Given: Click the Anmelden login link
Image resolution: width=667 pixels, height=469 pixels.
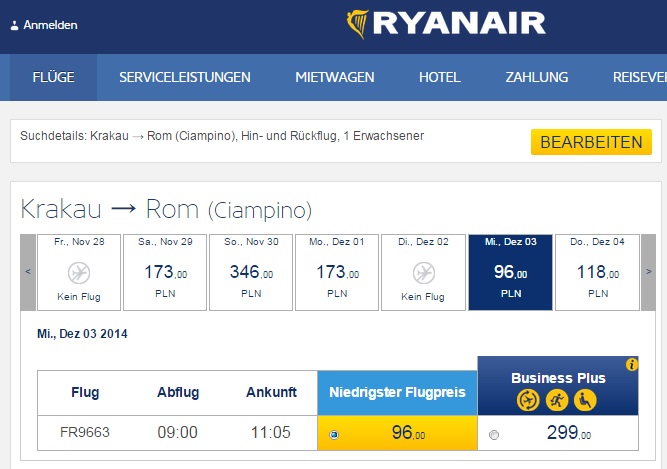Looking at the screenshot, I should point(50,25).
